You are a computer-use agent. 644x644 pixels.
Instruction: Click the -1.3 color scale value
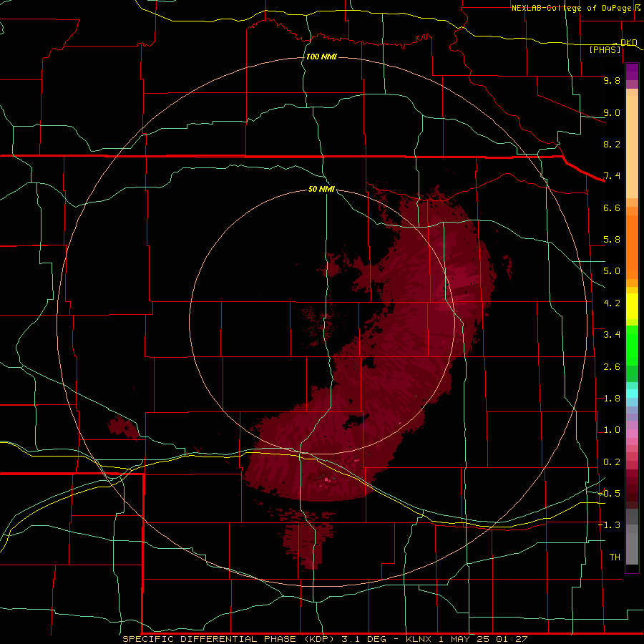(610, 525)
